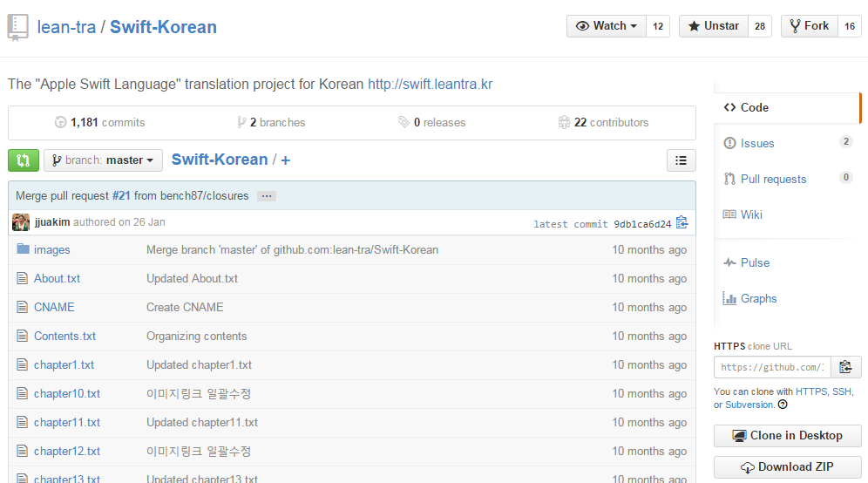868x483 pixels.
Task: Click the images folder icon
Action: [23, 248]
